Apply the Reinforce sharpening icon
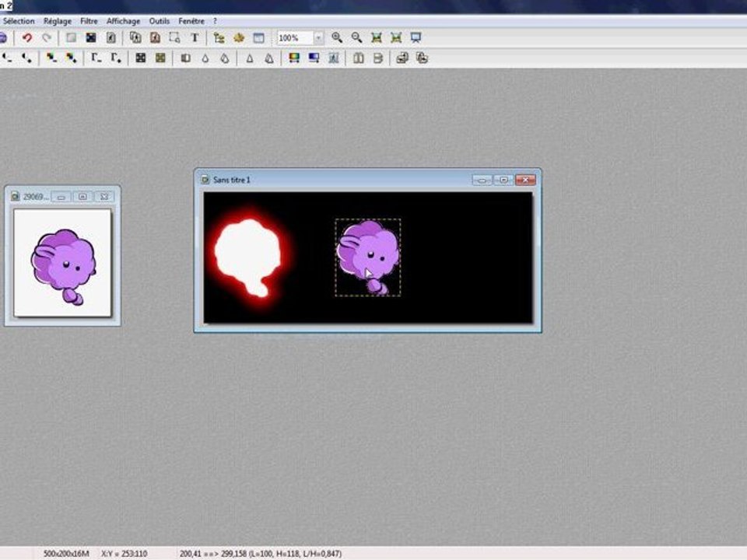The height and width of the screenshot is (560, 747). (x=269, y=58)
